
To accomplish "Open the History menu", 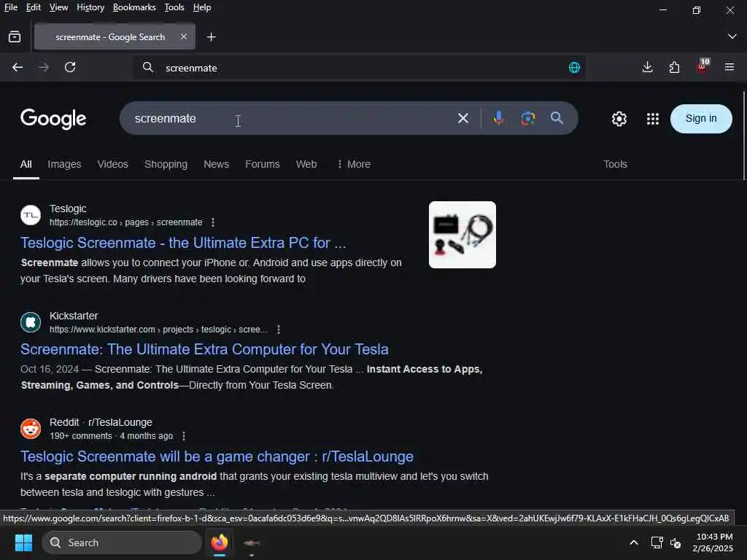I will (90, 7).
